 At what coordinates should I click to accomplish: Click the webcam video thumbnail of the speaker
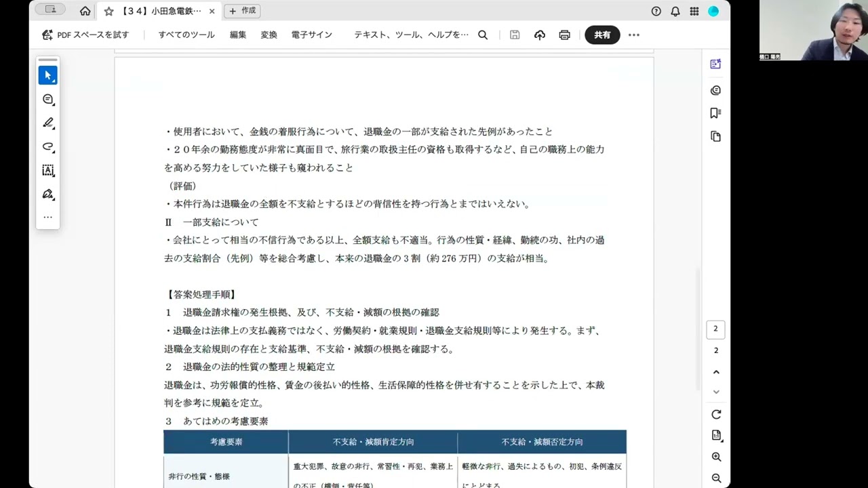click(x=813, y=30)
